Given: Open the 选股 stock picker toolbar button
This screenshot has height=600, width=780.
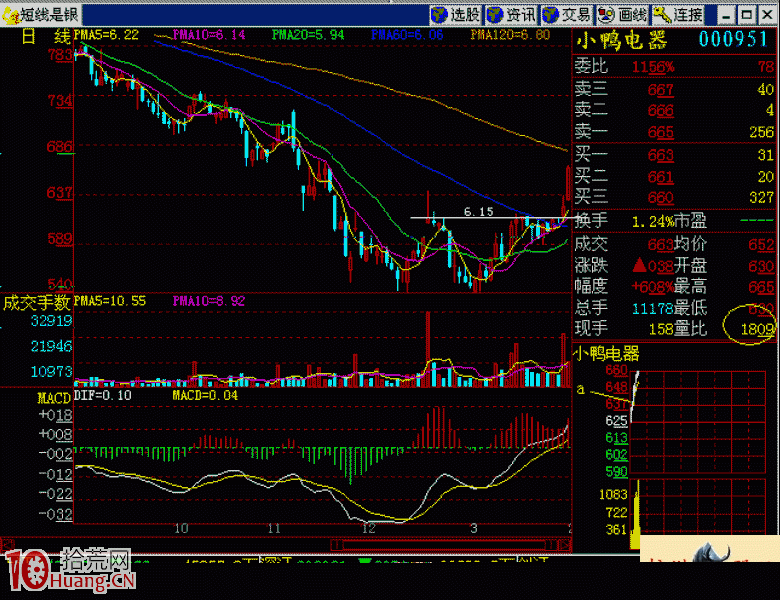Looking at the screenshot, I should tap(455, 15).
